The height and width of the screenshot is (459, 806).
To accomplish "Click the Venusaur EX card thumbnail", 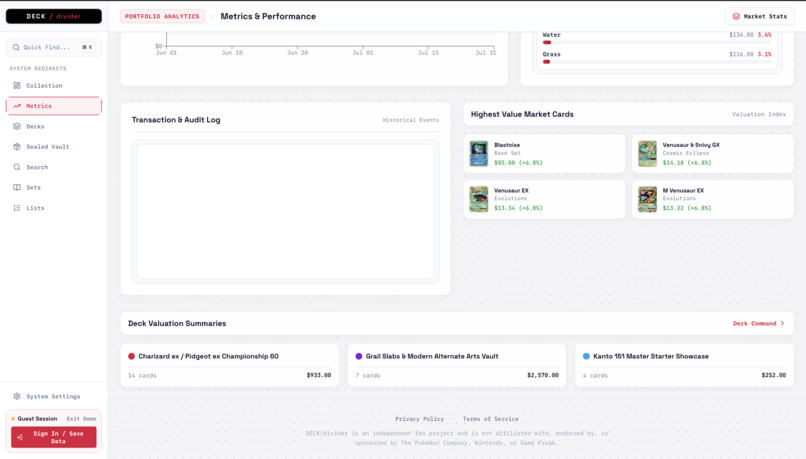I will 479,199.
